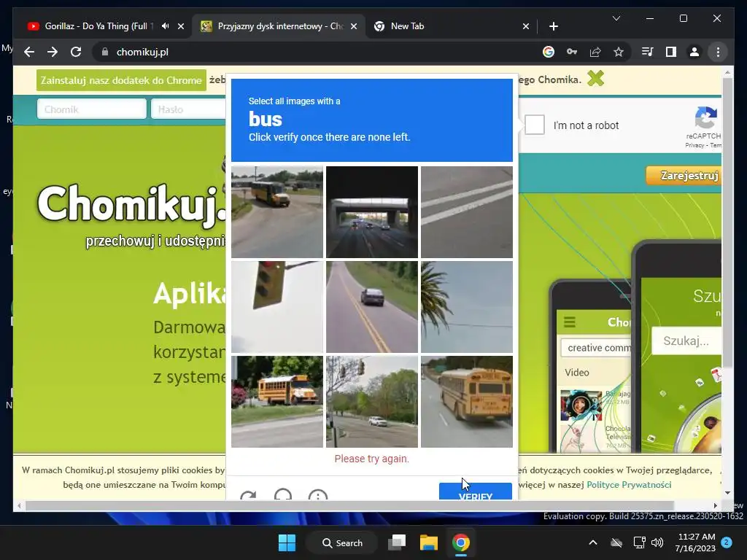Screen dimensions: 747x560
Task: Focus the Hasło password field
Action: (188, 109)
